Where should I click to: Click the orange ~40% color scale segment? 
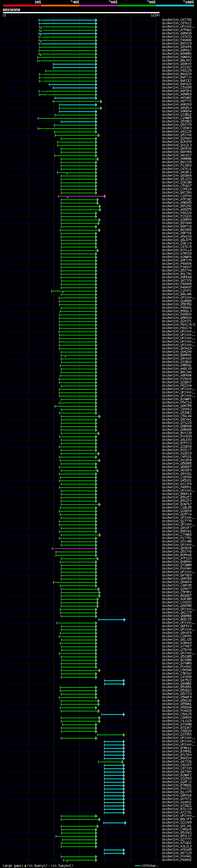tap(60, 6)
